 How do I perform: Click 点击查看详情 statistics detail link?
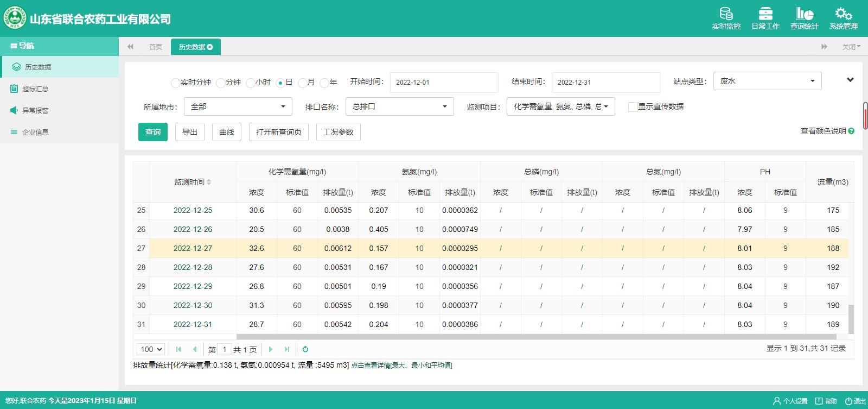click(401, 366)
